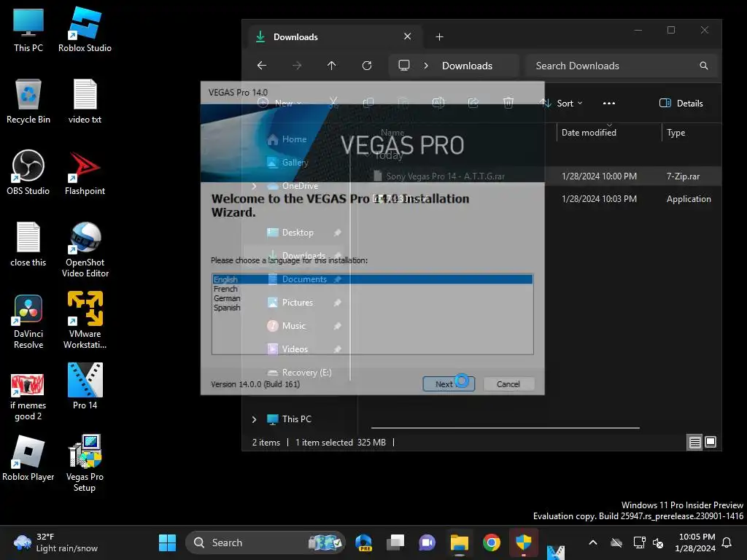Open Task View from taskbar
This screenshot has width=747, height=560.
(395, 542)
